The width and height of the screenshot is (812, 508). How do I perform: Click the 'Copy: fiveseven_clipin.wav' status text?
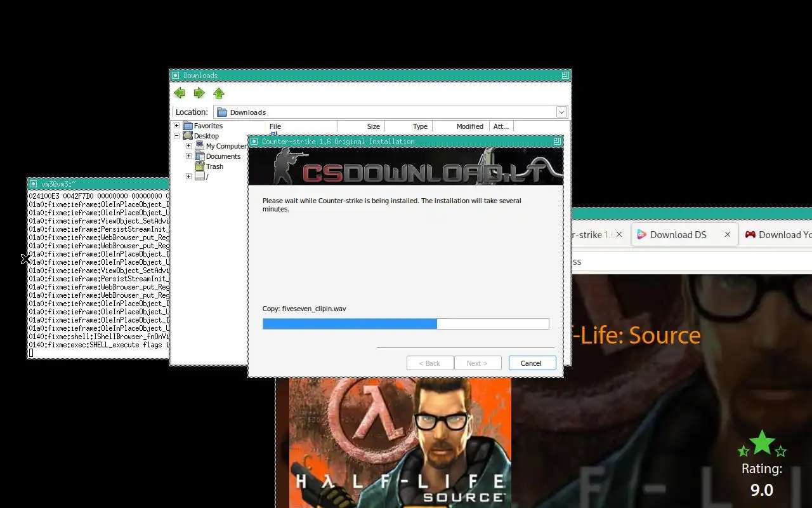point(304,309)
